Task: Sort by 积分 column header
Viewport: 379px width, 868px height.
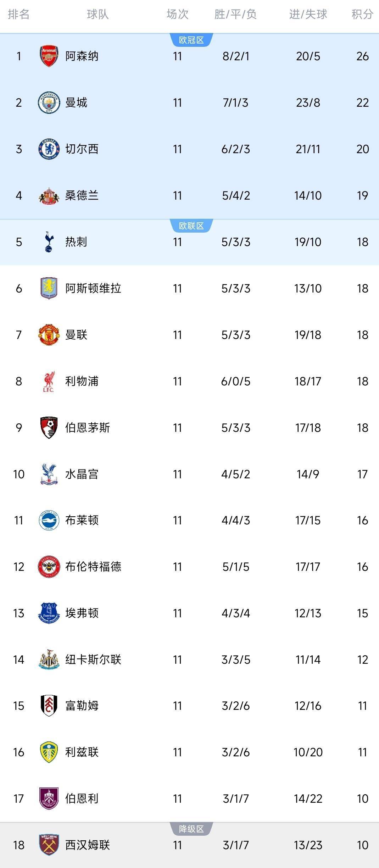Action: pyautogui.click(x=362, y=14)
